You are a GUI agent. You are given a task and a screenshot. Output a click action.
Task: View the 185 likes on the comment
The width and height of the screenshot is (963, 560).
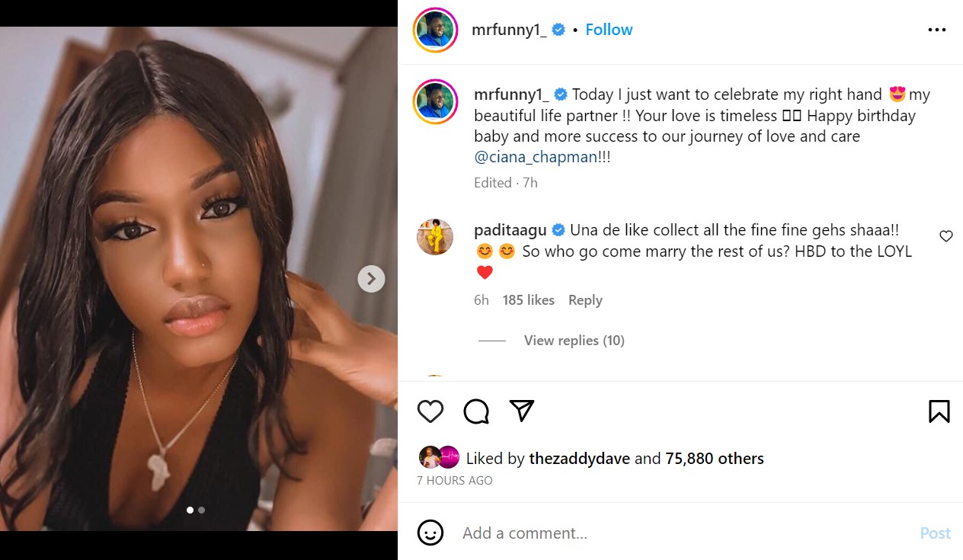click(x=528, y=300)
